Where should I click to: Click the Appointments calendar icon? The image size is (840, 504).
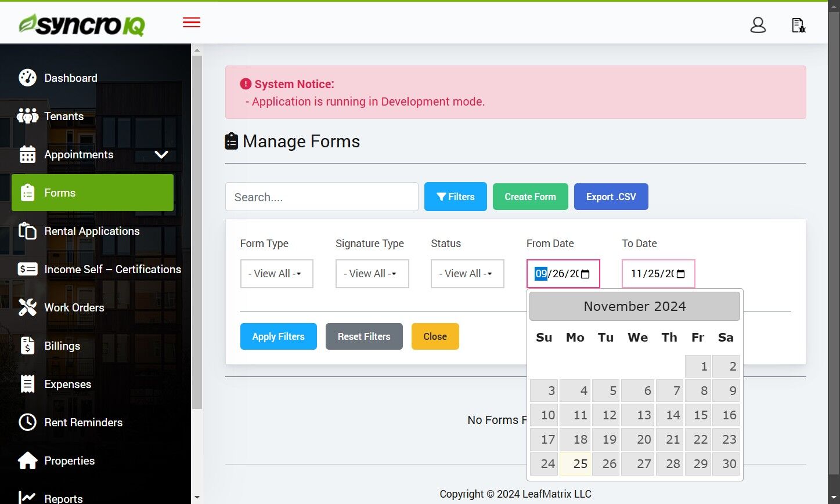[27, 154]
